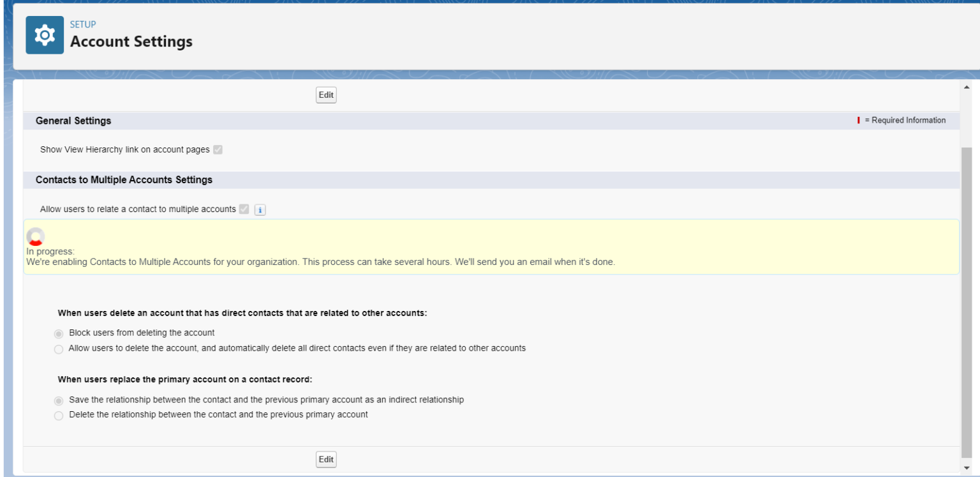980x477 pixels.
Task: Click the red Required Information indicator
Action: pyautogui.click(x=857, y=120)
